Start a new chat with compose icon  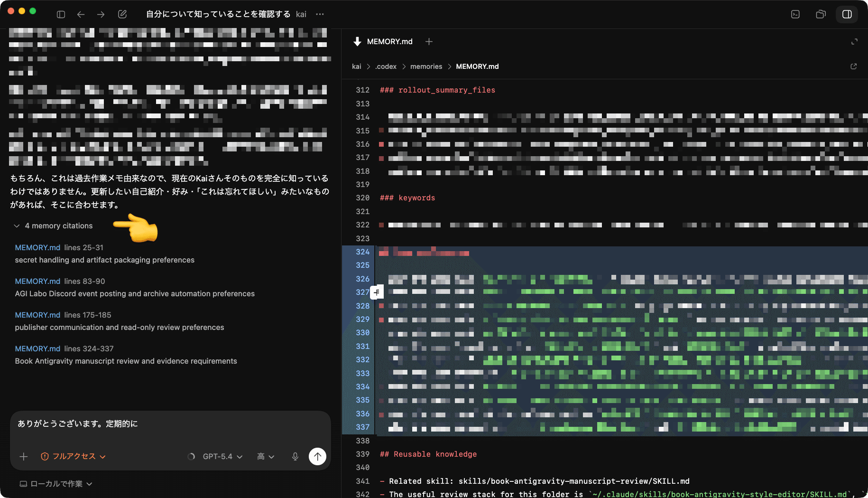point(122,14)
